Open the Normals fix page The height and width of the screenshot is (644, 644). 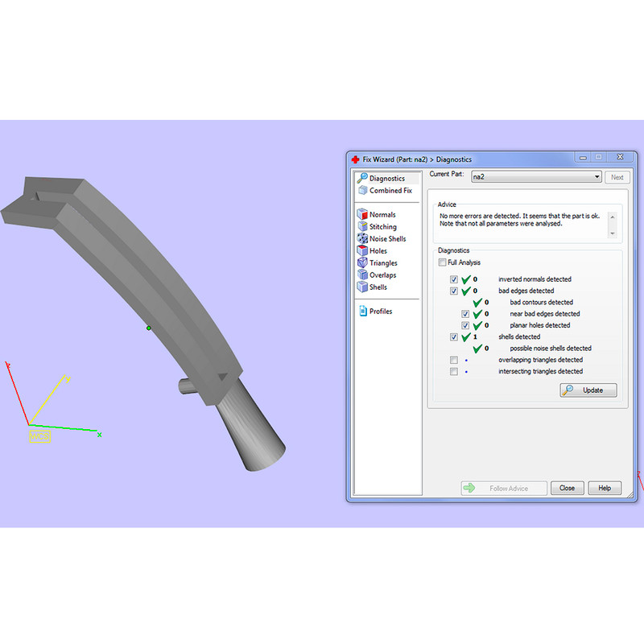point(382,215)
